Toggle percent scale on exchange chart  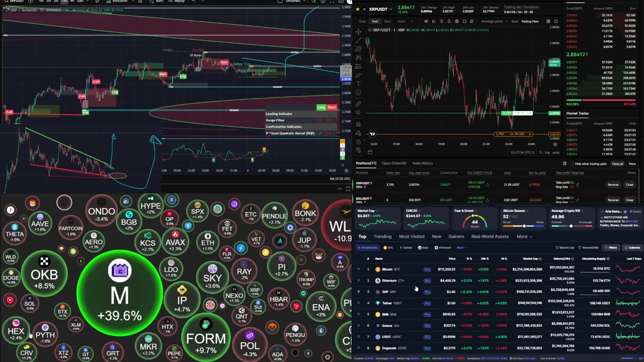[x=540, y=152]
